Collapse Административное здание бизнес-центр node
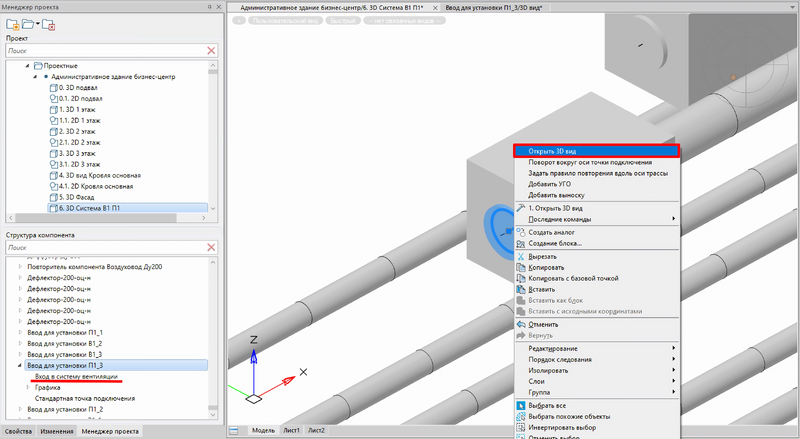 [x=35, y=77]
